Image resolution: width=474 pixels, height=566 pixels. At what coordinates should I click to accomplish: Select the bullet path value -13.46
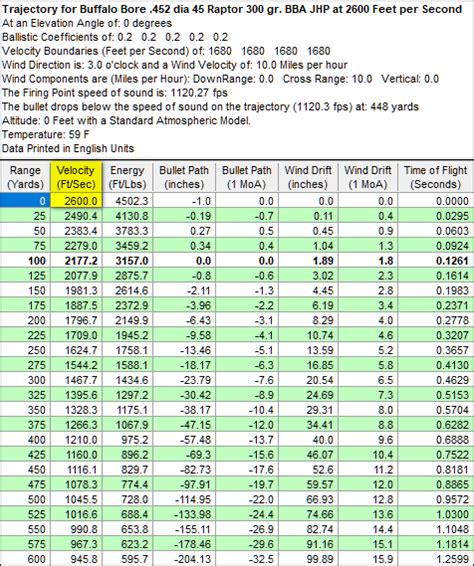click(x=184, y=350)
